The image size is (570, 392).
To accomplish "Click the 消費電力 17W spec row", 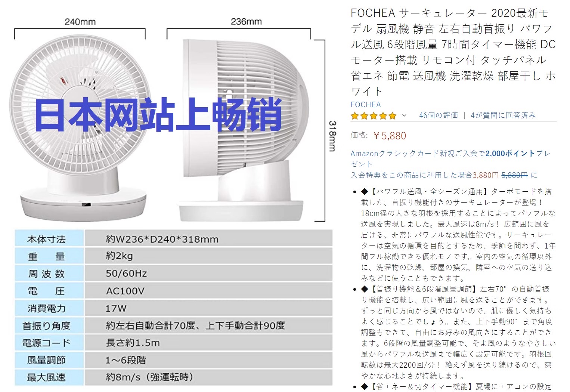I will click(173, 308).
